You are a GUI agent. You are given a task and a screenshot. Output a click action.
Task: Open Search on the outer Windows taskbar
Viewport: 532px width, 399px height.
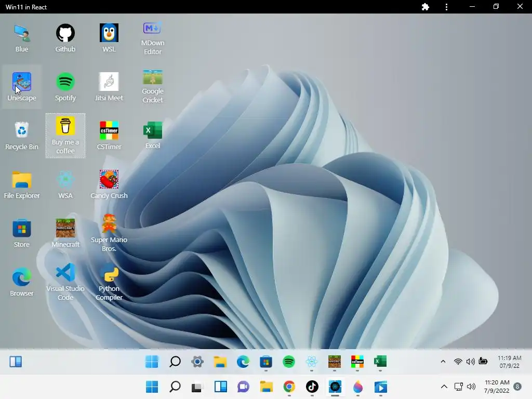[x=175, y=387]
